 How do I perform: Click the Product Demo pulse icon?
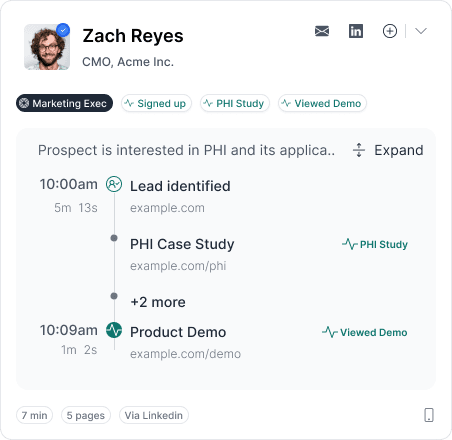(114, 330)
